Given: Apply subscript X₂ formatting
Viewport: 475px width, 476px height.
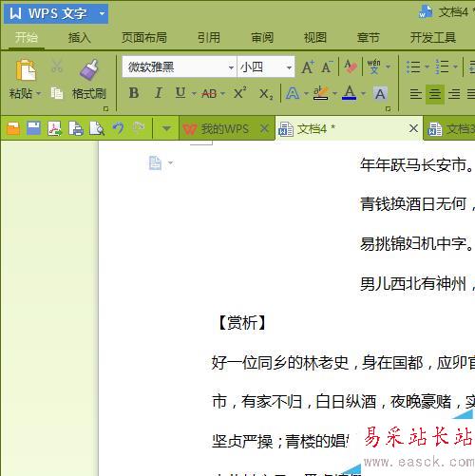Looking at the screenshot, I should pyautogui.click(x=266, y=94).
